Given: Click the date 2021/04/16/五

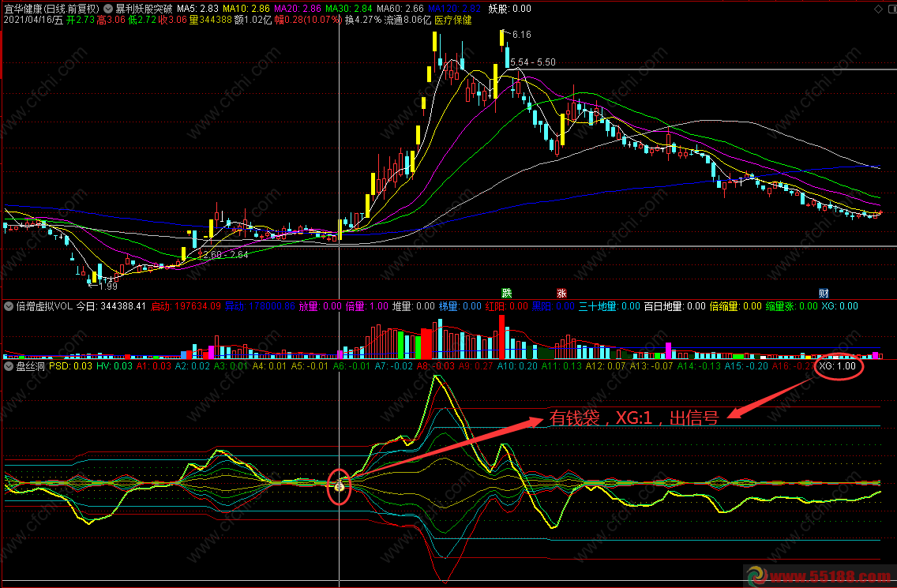Looking at the screenshot, I should (x=33, y=20).
